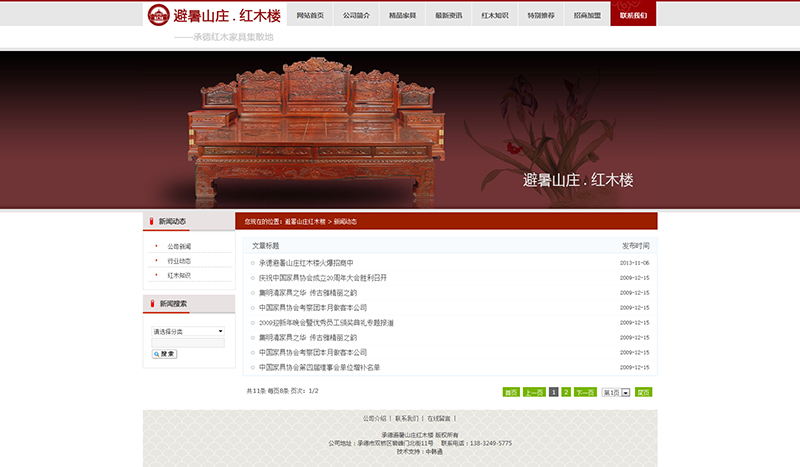Viewport: 800px width, 467px height.
Task: Click the 共11条 每页8条 page count text
Action: 283,391
